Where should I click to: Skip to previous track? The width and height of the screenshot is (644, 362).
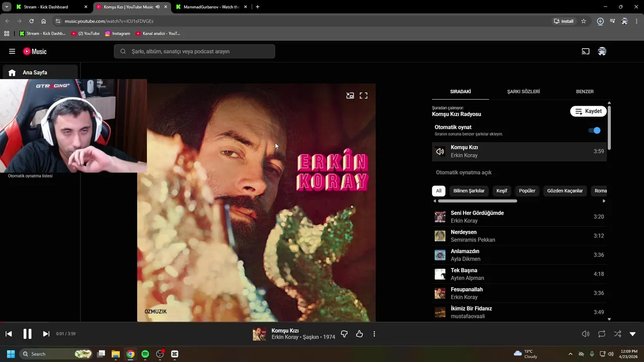pos(9,334)
